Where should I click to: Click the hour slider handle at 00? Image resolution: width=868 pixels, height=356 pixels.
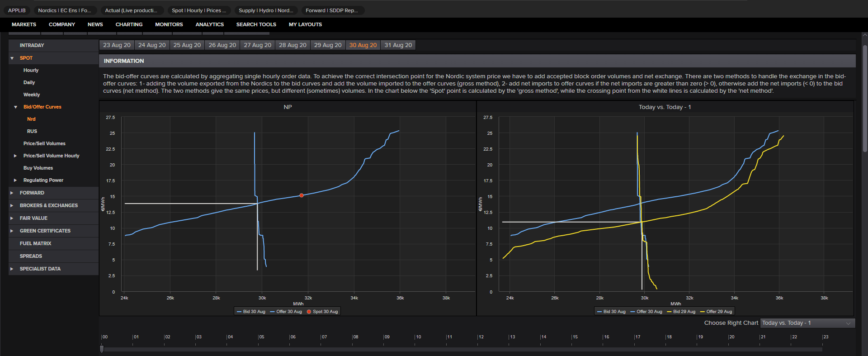[102, 349]
